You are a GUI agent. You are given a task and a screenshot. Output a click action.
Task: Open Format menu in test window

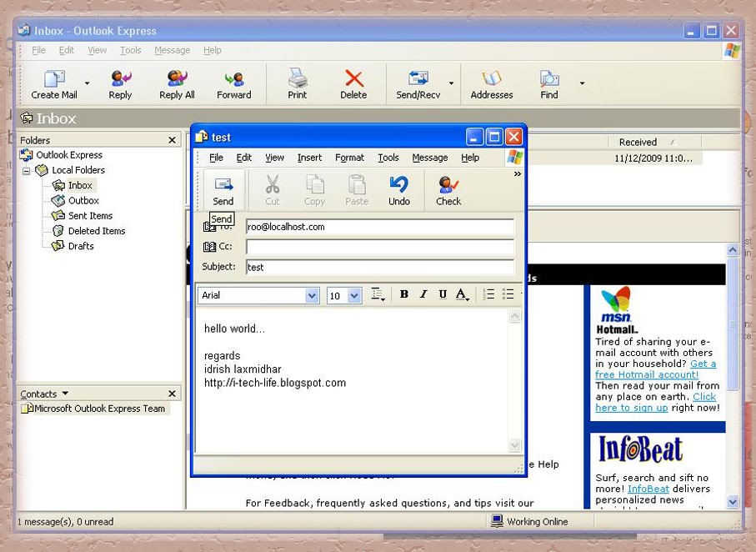[x=349, y=158]
